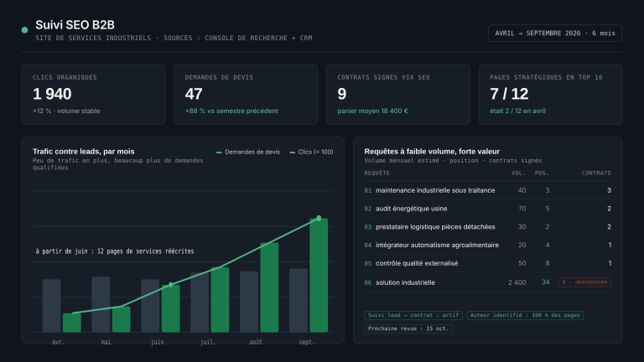The height and width of the screenshot is (362, 644).
Task: Open the AVRIL → SEPTEMBRE 2026 period selector
Action: 555,34
